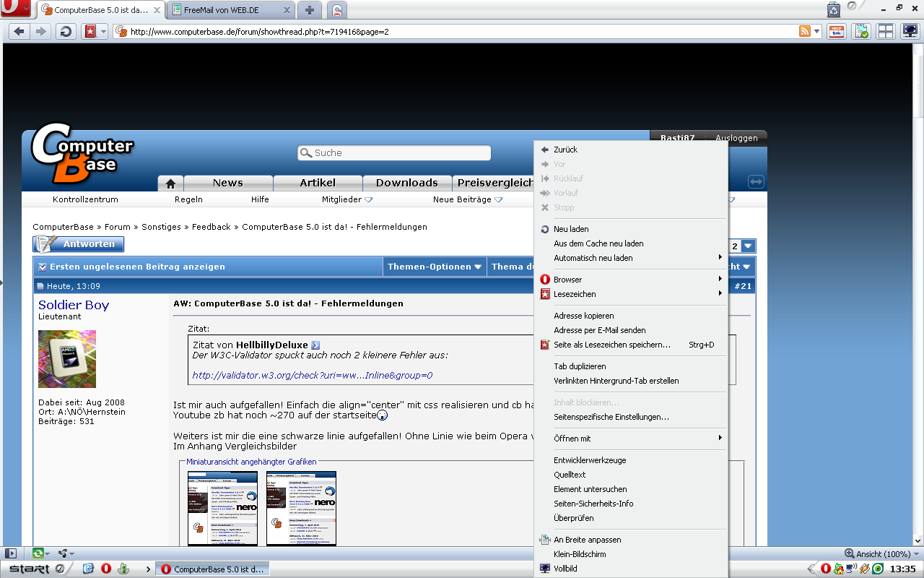Image resolution: width=924 pixels, height=578 pixels.
Task: Select 'Tab duplizieren' in the context menu
Action: 631,366
